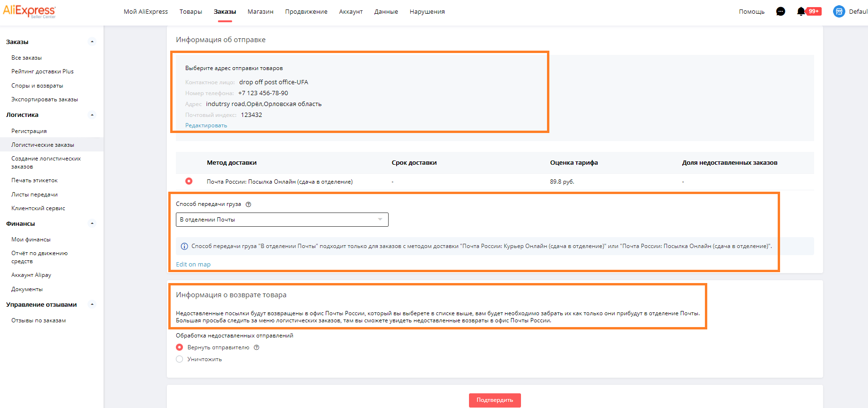Open Листы передачи
Screen dimensions: 868x408
[35, 195]
